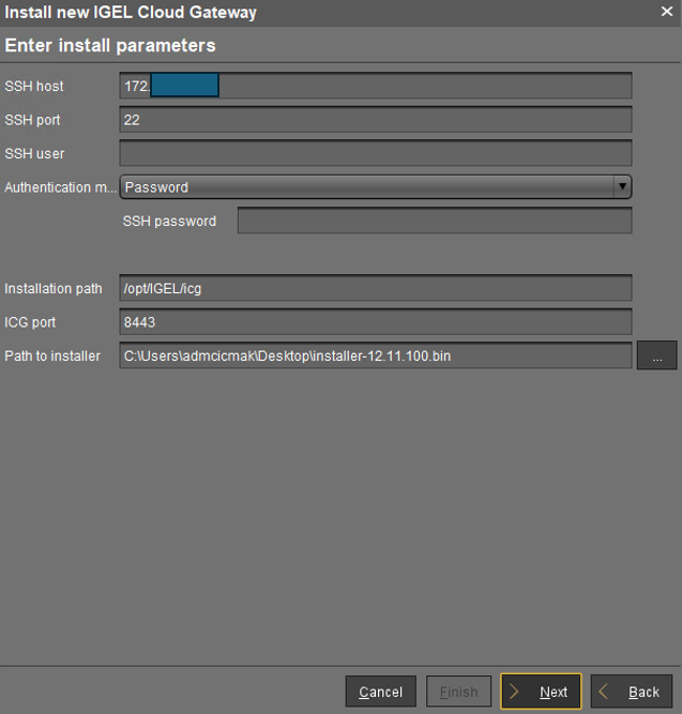Click the SSH port field showing 22

point(376,120)
